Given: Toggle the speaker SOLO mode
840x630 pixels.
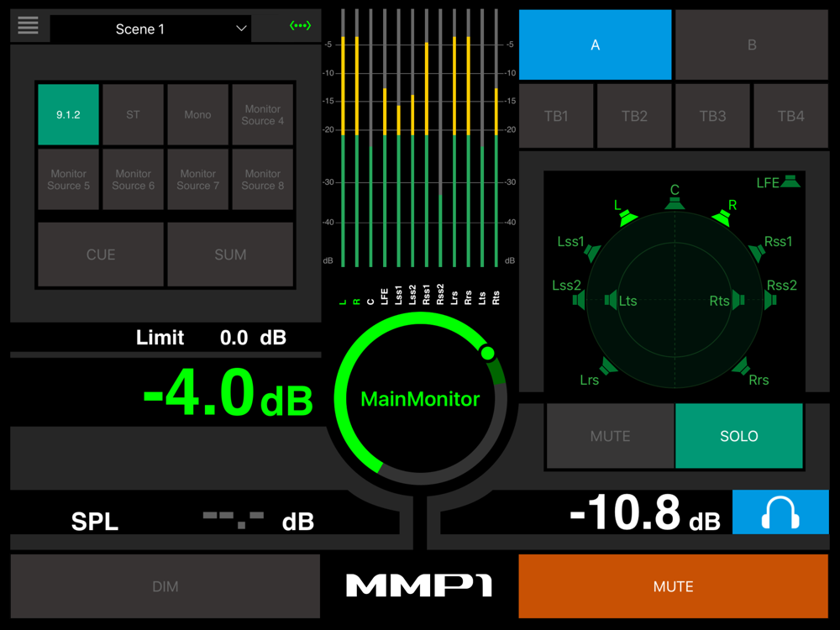Looking at the screenshot, I should pos(738,436).
